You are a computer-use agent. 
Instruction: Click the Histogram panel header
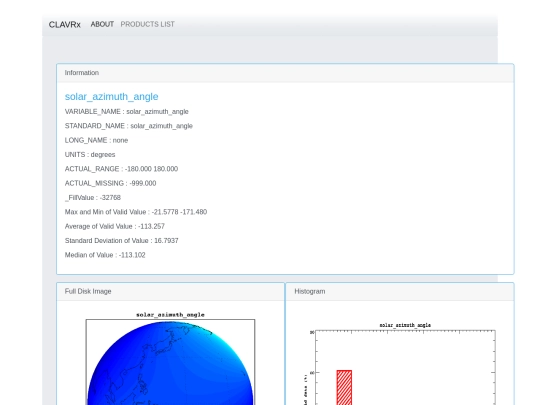pyautogui.click(x=400, y=291)
